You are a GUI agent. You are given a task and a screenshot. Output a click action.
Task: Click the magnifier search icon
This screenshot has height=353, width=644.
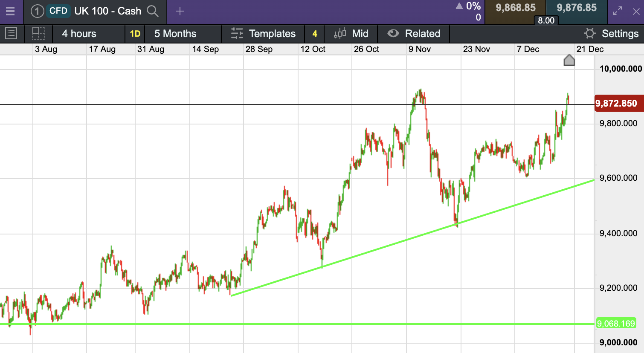point(153,12)
